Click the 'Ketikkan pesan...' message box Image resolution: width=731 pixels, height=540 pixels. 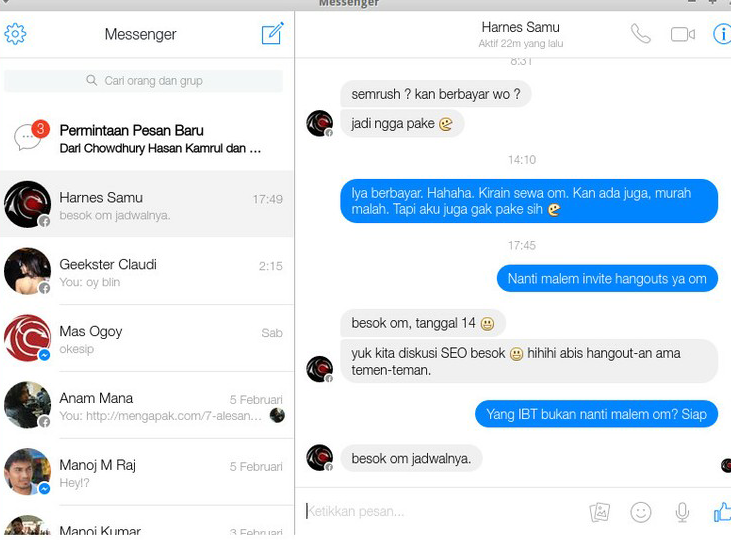(443, 512)
